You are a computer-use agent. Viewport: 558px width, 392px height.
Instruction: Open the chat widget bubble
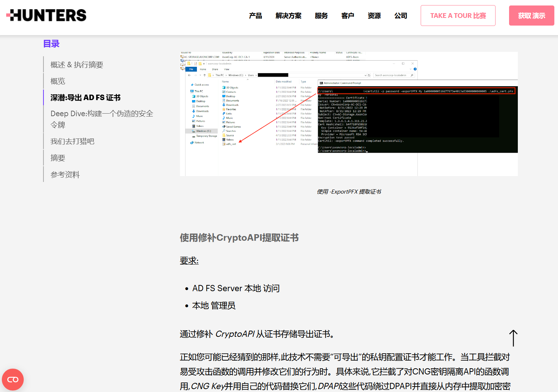point(13,380)
